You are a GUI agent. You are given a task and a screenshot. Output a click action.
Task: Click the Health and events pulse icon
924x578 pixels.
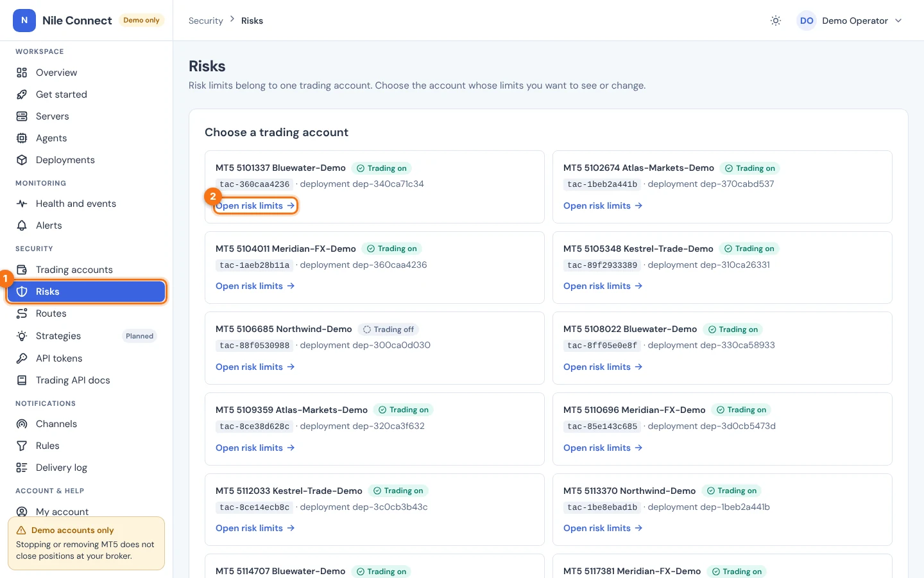click(x=22, y=204)
